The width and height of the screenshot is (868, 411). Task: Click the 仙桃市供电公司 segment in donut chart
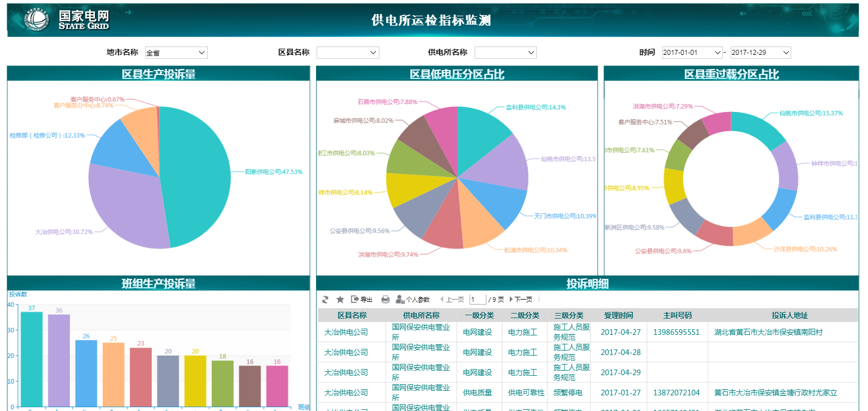(759, 128)
